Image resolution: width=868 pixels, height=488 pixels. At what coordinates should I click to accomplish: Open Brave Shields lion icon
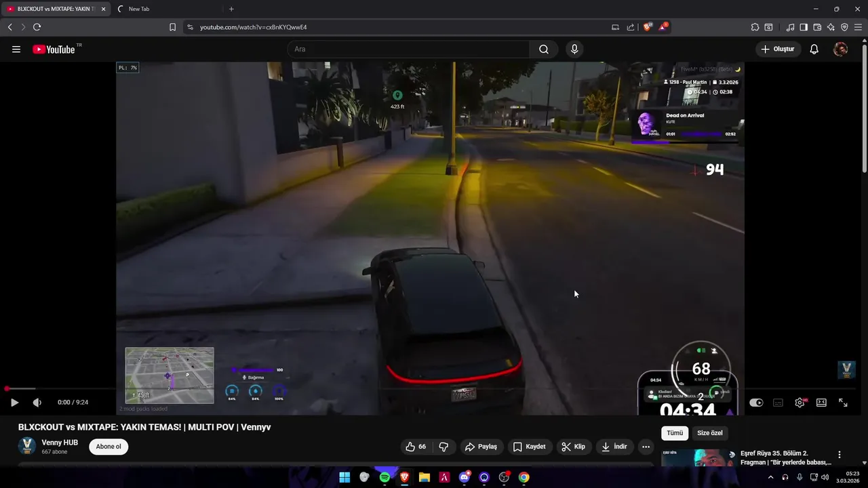[647, 27]
